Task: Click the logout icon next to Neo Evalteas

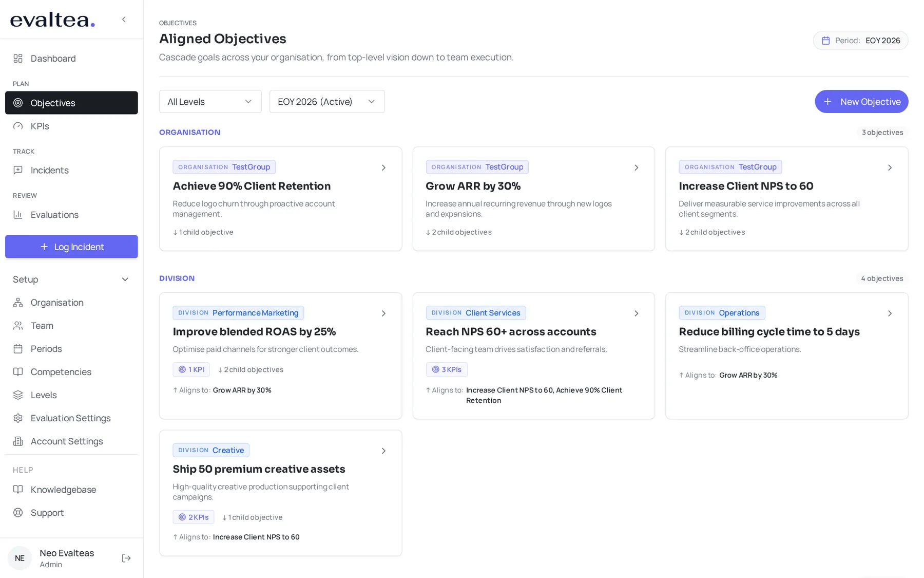Action: [126, 558]
